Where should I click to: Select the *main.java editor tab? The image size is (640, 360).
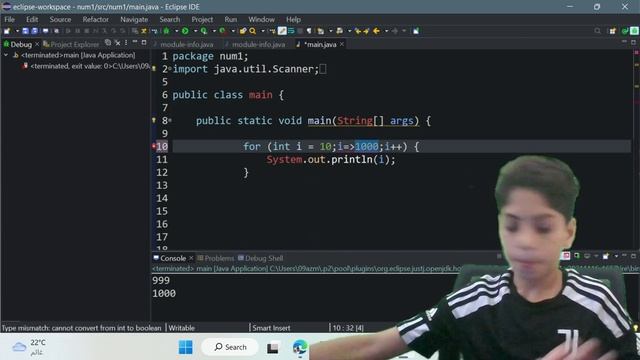[320, 44]
